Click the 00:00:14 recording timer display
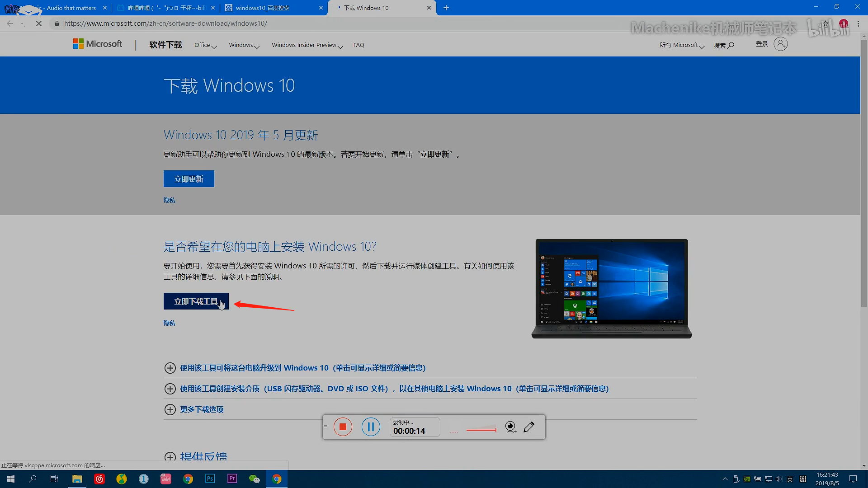The width and height of the screenshot is (868, 488). pos(409,431)
